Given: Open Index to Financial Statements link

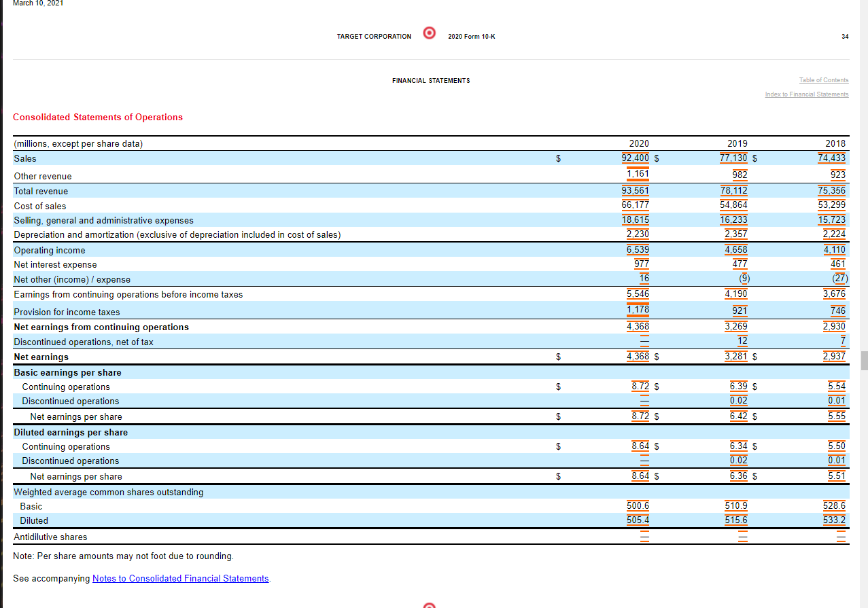Looking at the screenshot, I should (x=807, y=94).
